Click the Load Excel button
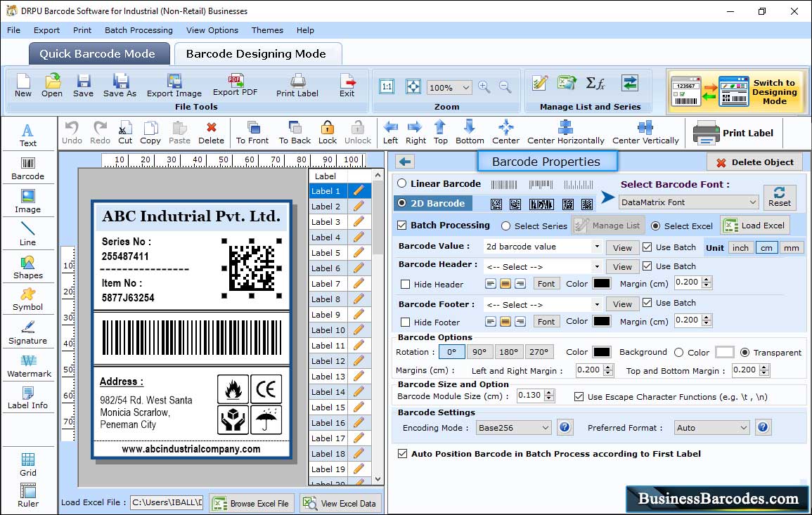812x515 pixels. pyautogui.click(x=755, y=226)
